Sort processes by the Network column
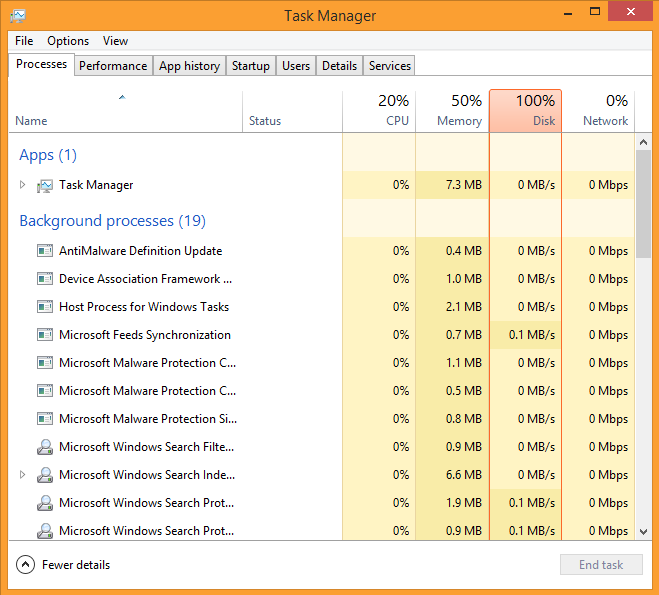The height and width of the screenshot is (595, 659). coord(598,112)
